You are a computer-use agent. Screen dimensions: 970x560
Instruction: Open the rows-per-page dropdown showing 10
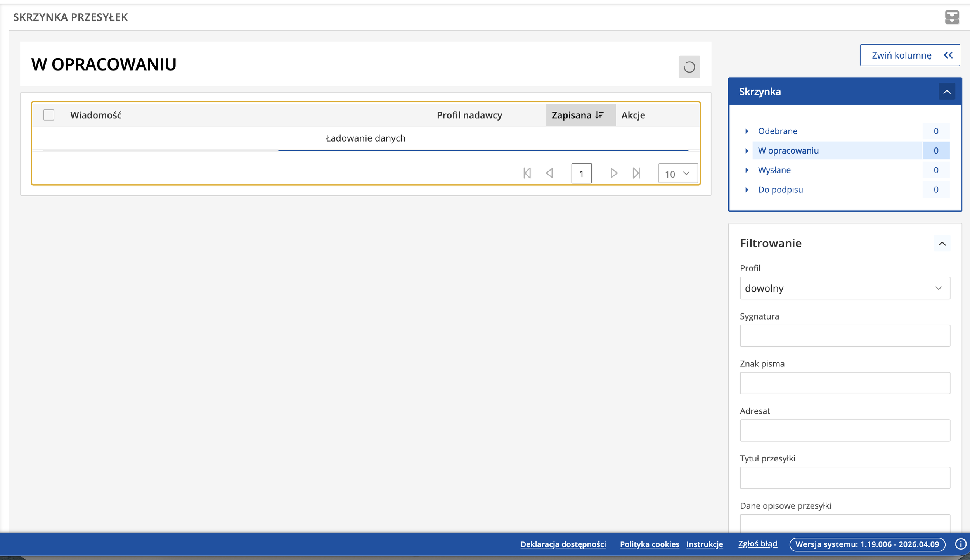(677, 173)
